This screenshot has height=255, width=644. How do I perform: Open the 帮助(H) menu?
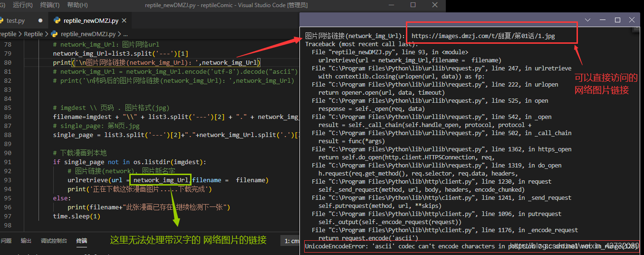point(77,5)
